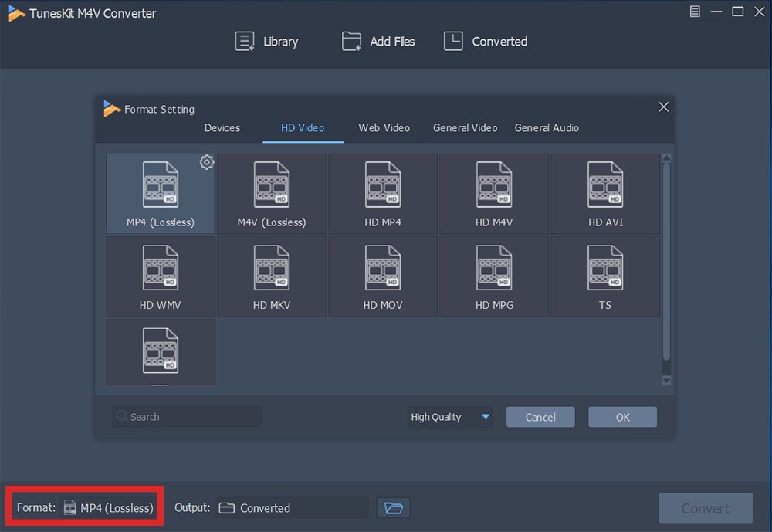Click the format Search field

point(187,417)
